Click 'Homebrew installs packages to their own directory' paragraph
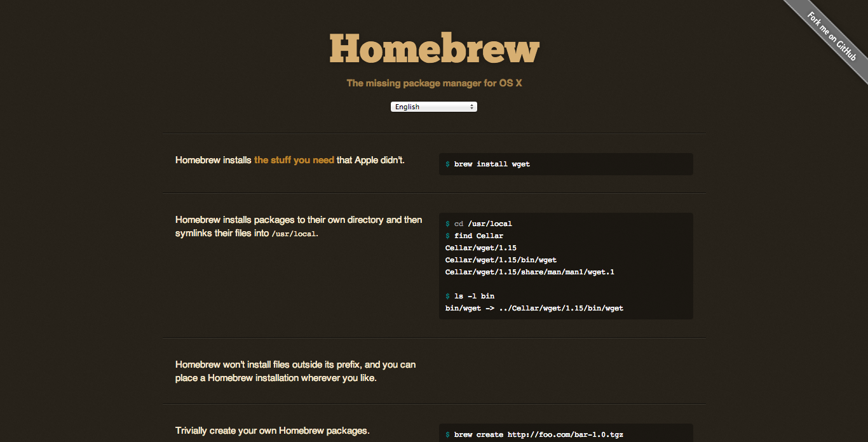The width and height of the screenshot is (868, 442). pyautogui.click(x=299, y=226)
